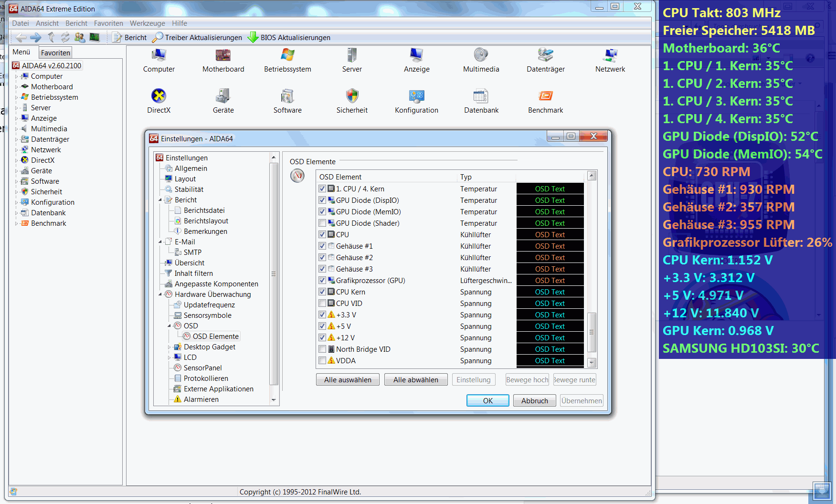
Task: Switch to the Favoriten tab
Action: pyautogui.click(x=55, y=52)
